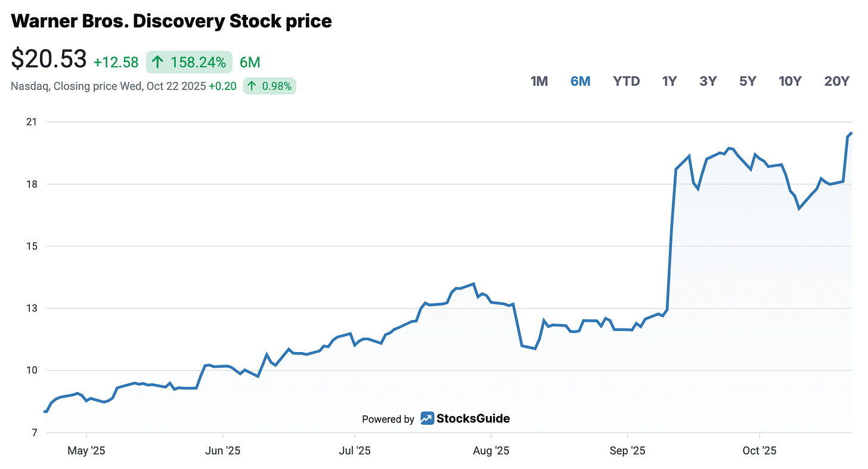Select the 5Y time range
The image size is (868, 469).
pos(748,81)
